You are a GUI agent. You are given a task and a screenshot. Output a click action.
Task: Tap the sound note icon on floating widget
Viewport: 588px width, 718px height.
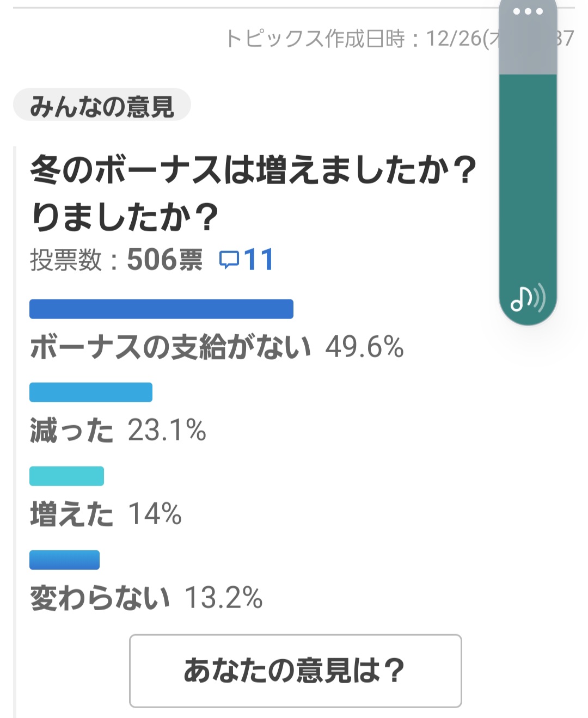coord(527,299)
